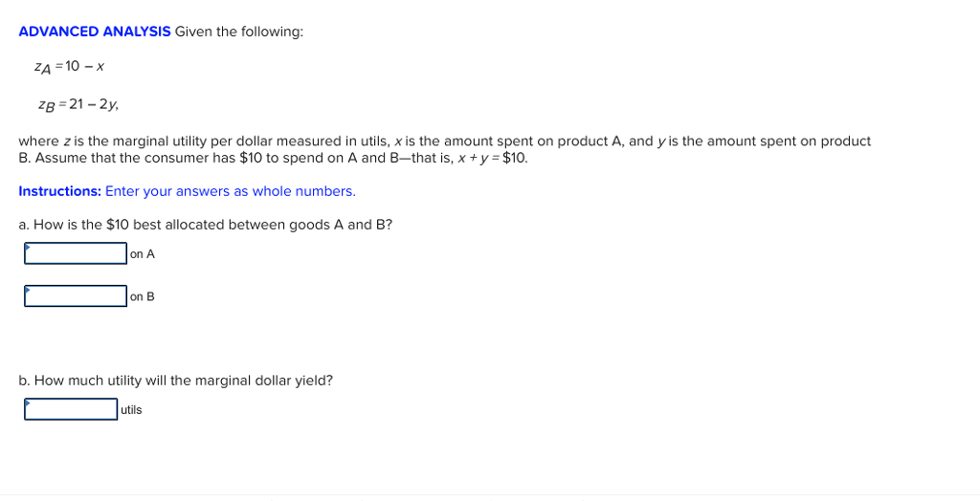Click the sentence defining z as marginal utility
Viewport: 980px width, 501px height.
tap(444, 142)
